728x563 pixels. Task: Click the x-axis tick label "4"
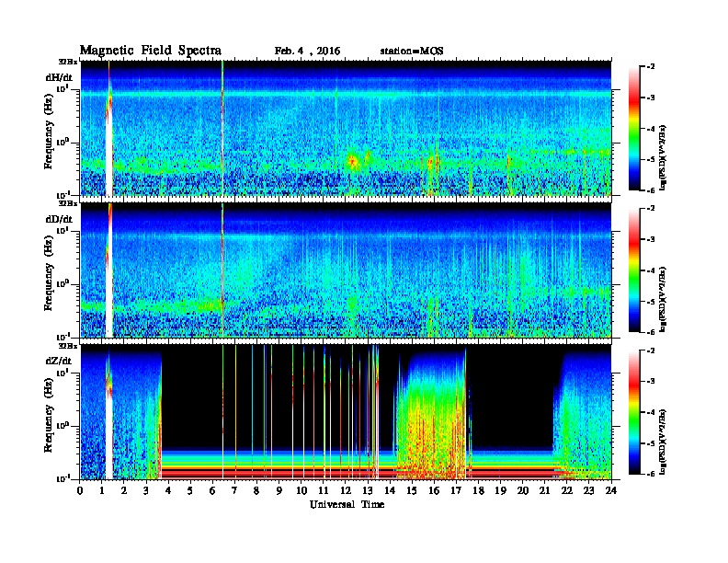coord(168,490)
